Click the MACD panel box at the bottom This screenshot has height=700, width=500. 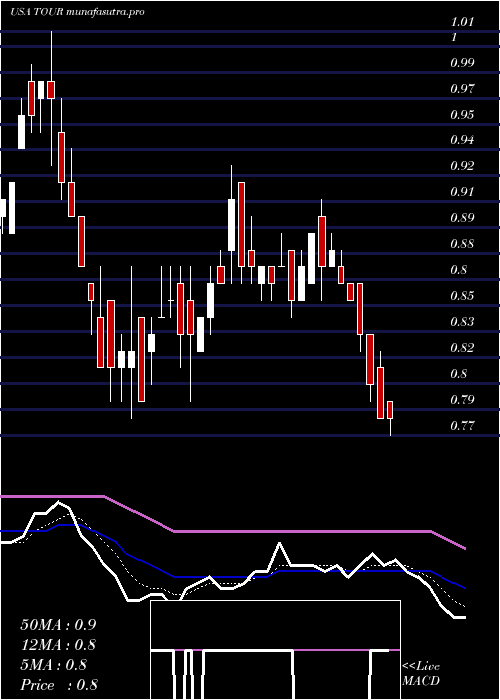(275, 650)
